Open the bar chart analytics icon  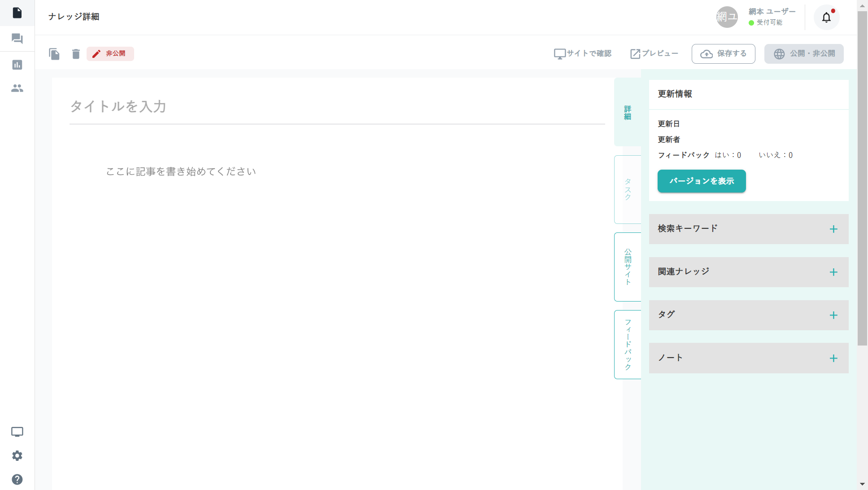point(17,65)
